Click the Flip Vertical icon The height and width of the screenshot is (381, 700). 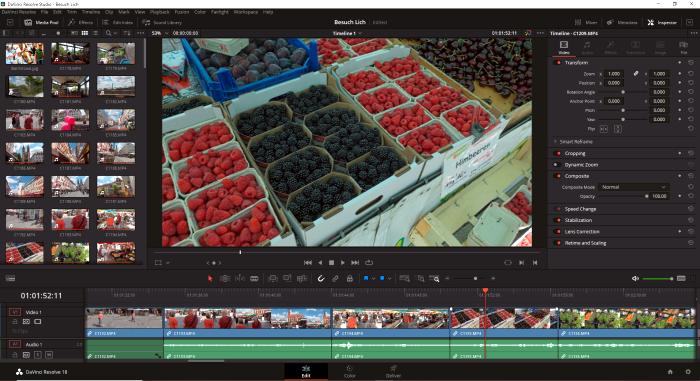[x=618, y=129]
